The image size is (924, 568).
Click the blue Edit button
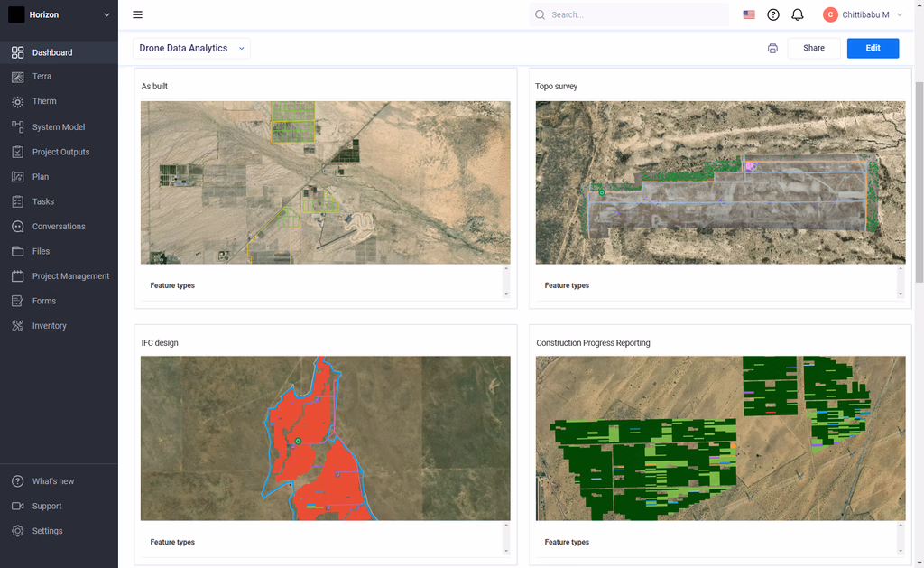[x=873, y=49]
